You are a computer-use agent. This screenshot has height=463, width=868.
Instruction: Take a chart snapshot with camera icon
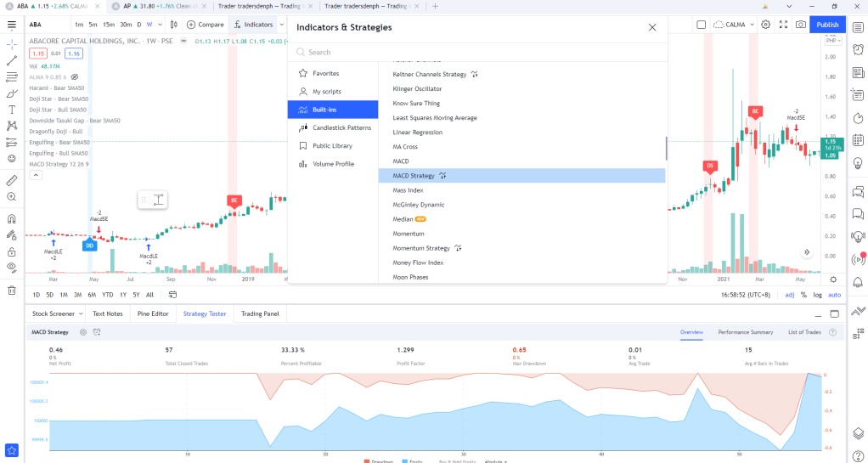[x=800, y=25]
